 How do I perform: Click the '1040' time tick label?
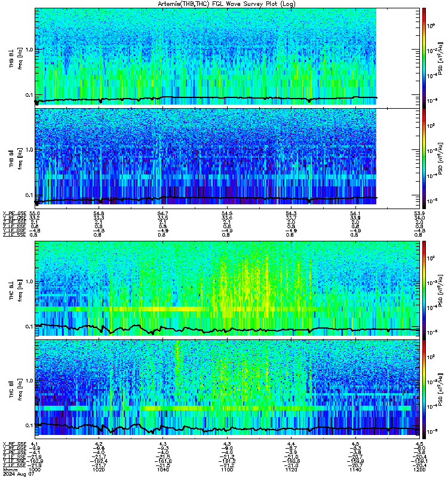click(162, 470)
